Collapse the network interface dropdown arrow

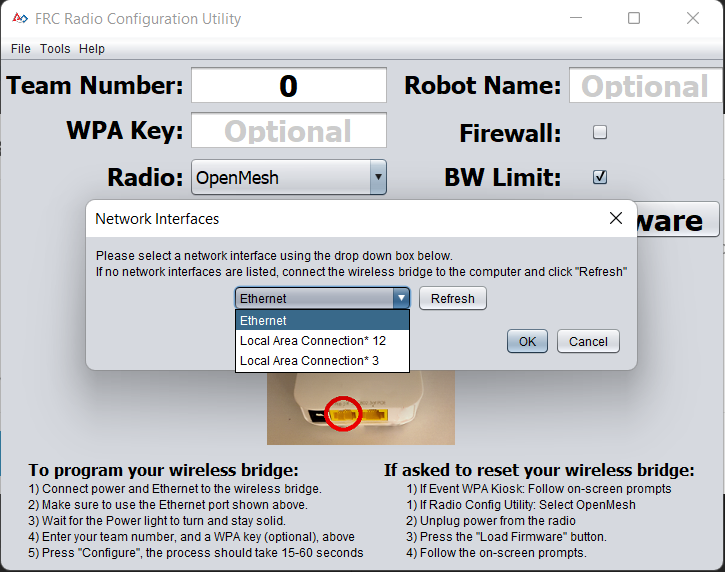point(401,298)
